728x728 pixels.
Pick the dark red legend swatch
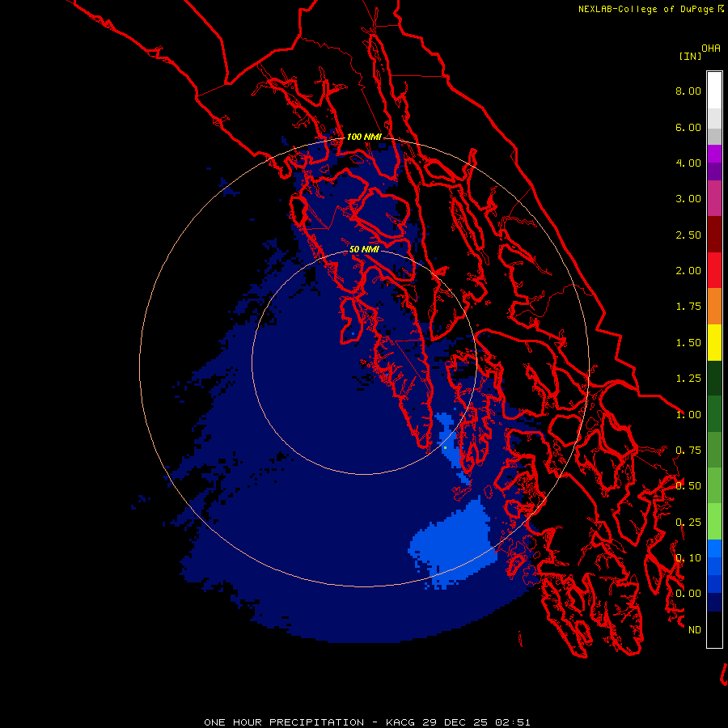pyautogui.click(x=714, y=235)
